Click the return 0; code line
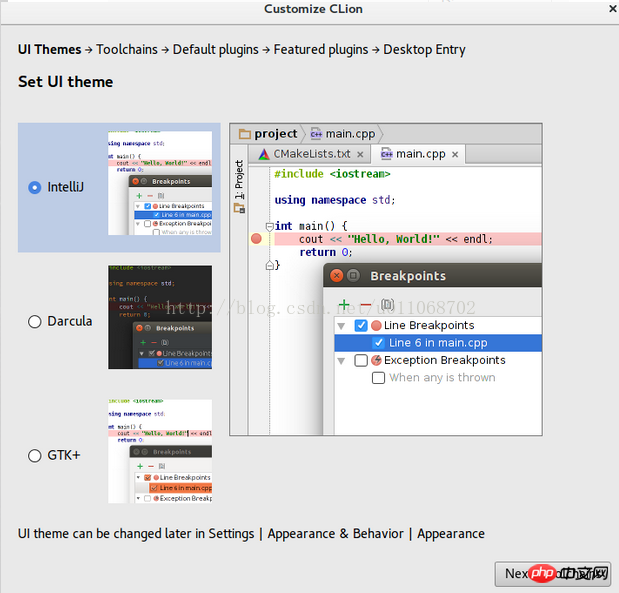The image size is (619, 593). pyautogui.click(x=325, y=252)
